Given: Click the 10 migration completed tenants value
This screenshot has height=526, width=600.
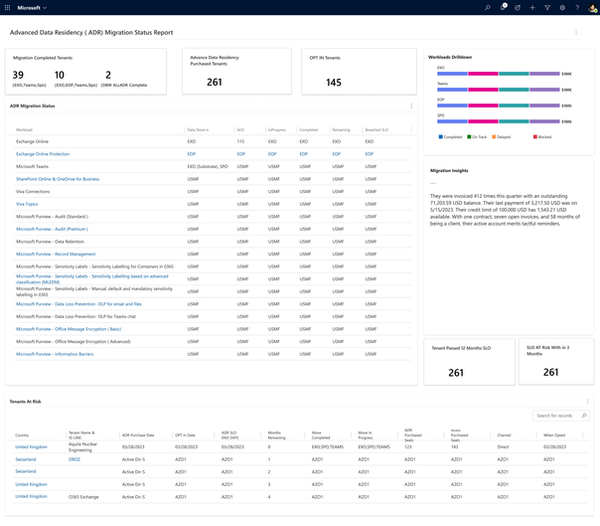Looking at the screenshot, I should (59, 75).
